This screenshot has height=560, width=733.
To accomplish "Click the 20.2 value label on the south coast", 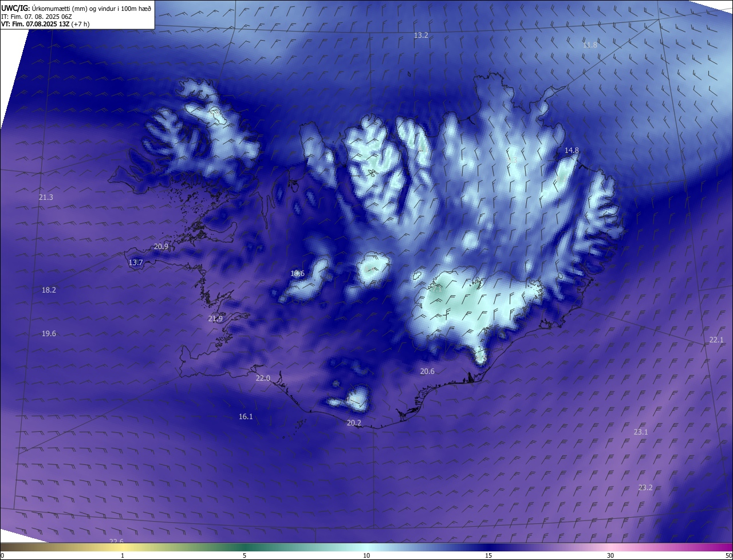I will [x=354, y=423].
